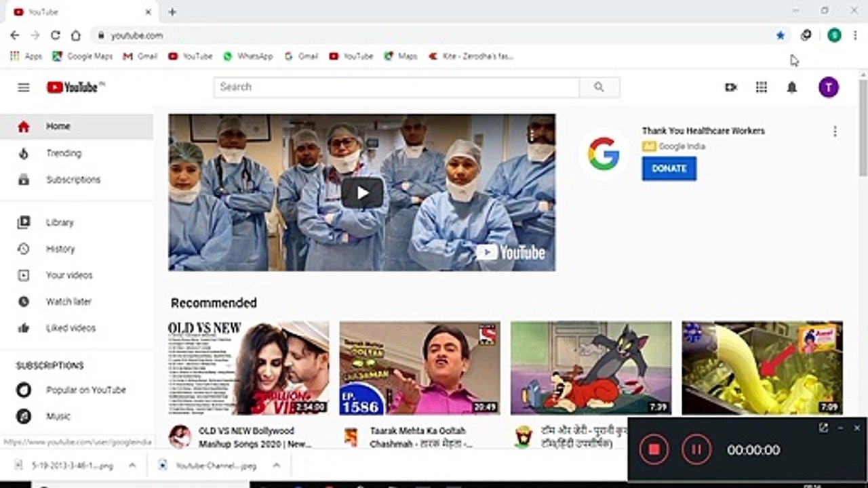Open a new browser tab

coord(172,12)
